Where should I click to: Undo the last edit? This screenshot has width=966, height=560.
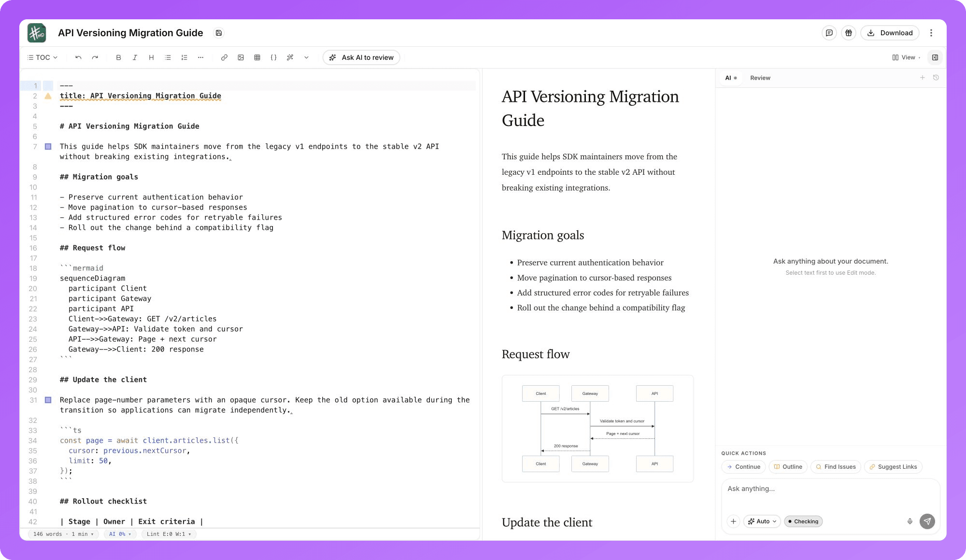point(78,57)
